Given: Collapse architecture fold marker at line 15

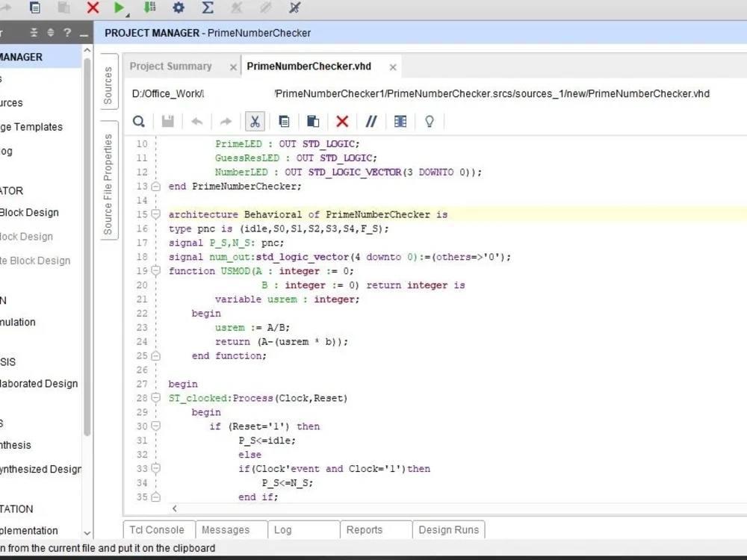Looking at the screenshot, I should click(x=156, y=214).
